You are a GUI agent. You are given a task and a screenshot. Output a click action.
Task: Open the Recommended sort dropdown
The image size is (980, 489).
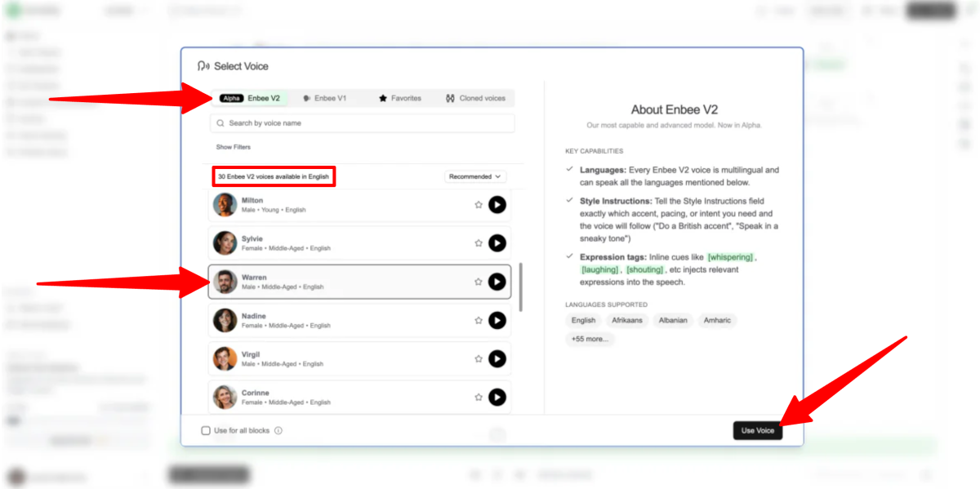pyautogui.click(x=475, y=176)
